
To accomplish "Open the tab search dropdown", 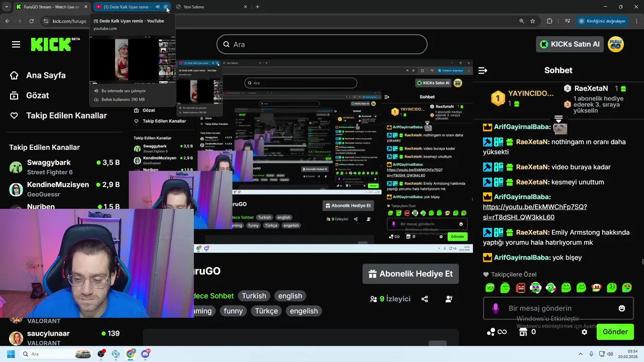I will 7,7.
